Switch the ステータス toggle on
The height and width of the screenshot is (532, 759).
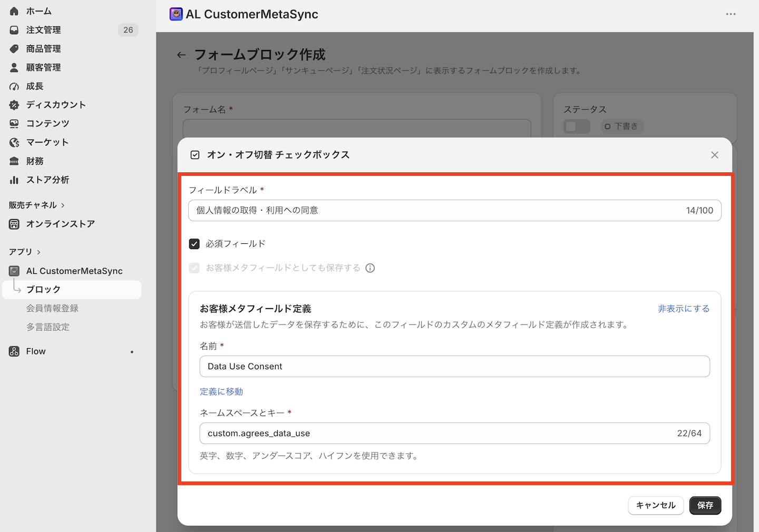click(x=577, y=126)
